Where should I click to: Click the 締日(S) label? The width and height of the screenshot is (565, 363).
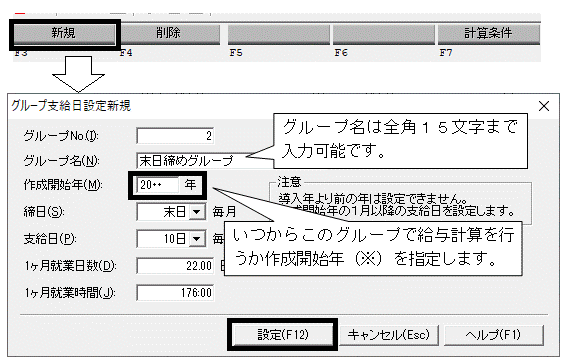pyautogui.click(x=44, y=212)
